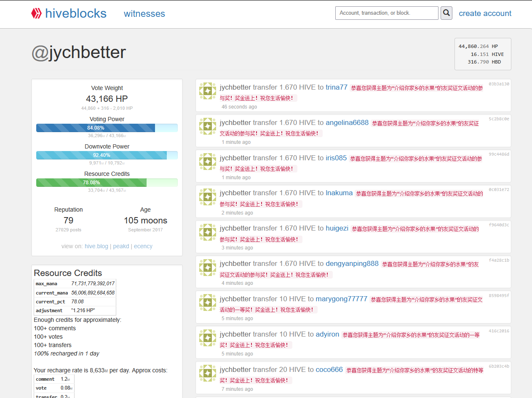Open transaction hash 8598495f
The image size is (532, 398).
499,295
